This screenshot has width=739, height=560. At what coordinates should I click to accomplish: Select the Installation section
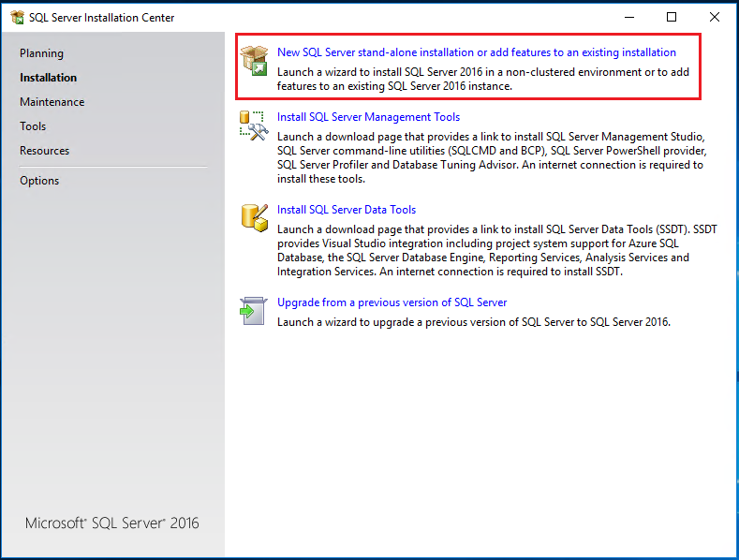48,78
